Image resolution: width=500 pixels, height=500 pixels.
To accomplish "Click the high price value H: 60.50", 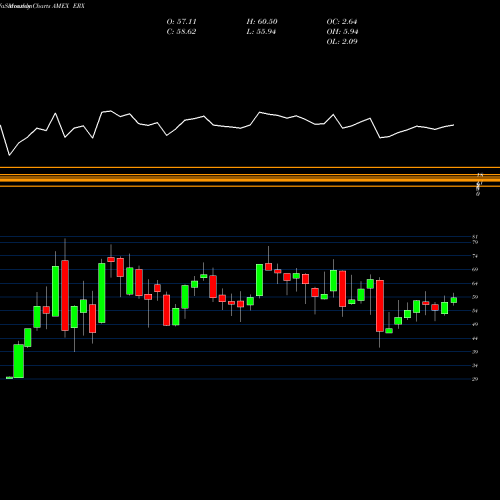I will pyautogui.click(x=262, y=22).
